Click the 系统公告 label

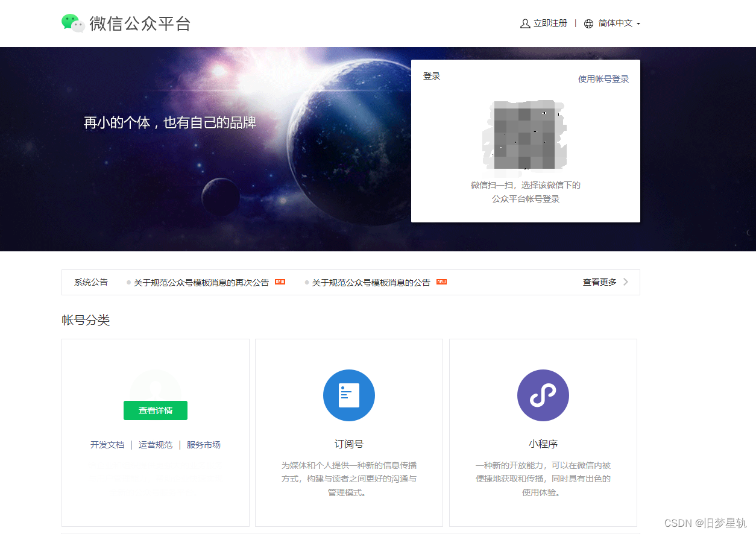[x=91, y=282]
